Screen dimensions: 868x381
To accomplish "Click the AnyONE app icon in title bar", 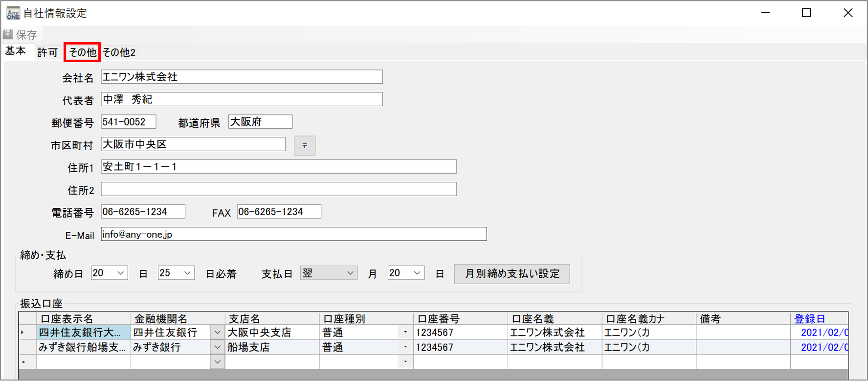I will tap(13, 13).
